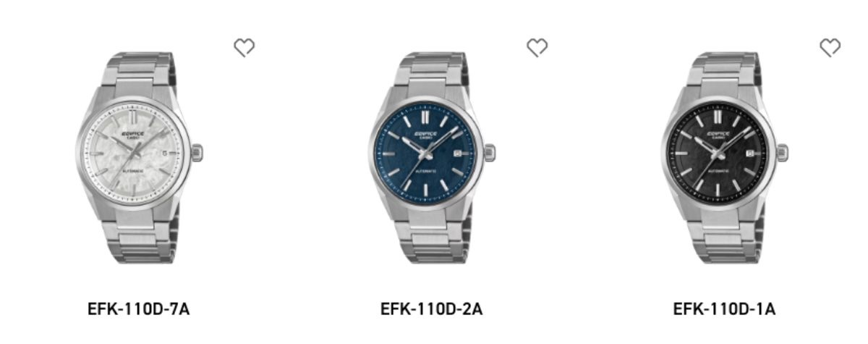
Task: Click the date window on the blue dial
Action: coord(459,154)
